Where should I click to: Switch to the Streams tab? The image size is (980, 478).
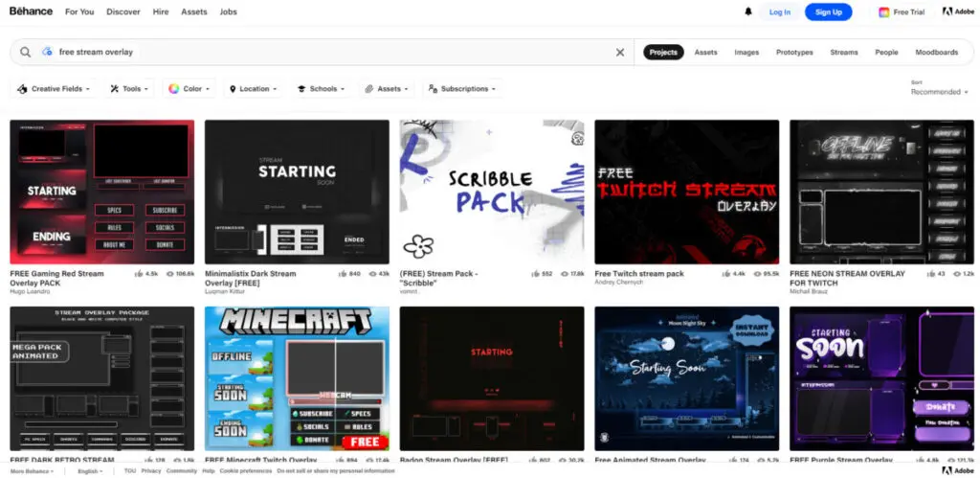(x=844, y=53)
